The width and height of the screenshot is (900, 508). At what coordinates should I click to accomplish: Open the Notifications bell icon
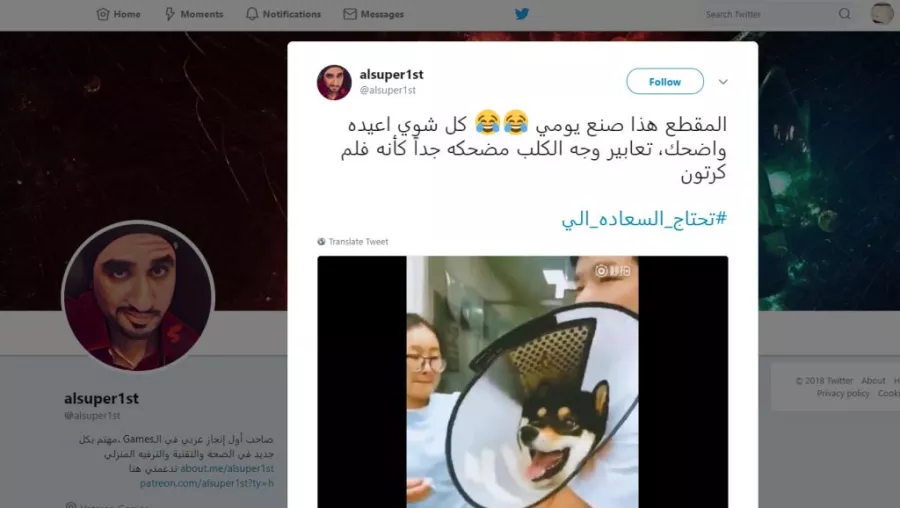(x=252, y=14)
